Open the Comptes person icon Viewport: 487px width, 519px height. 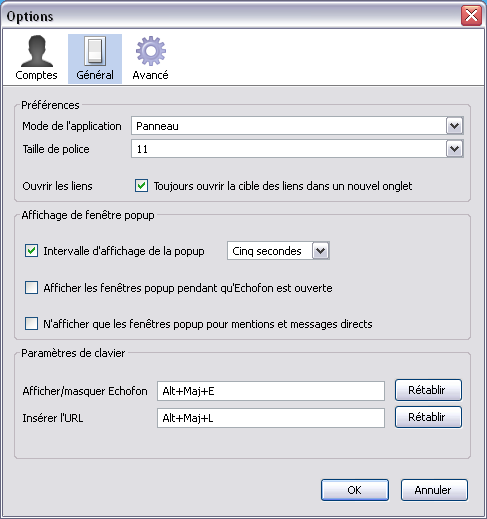coord(36,51)
